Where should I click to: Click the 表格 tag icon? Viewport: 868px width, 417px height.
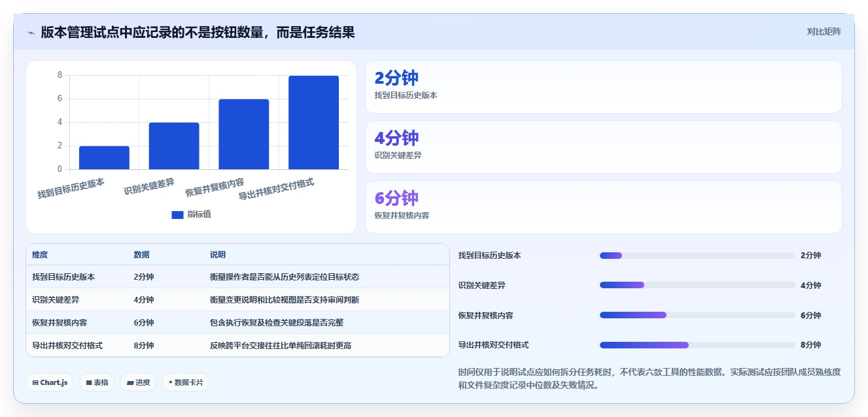(x=88, y=383)
